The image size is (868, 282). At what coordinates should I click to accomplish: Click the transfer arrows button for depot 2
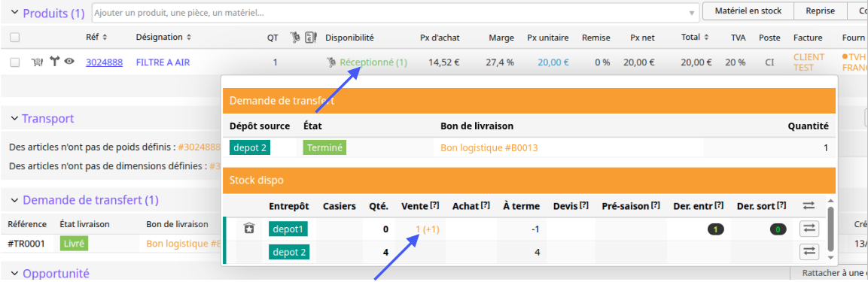[x=809, y=252]
